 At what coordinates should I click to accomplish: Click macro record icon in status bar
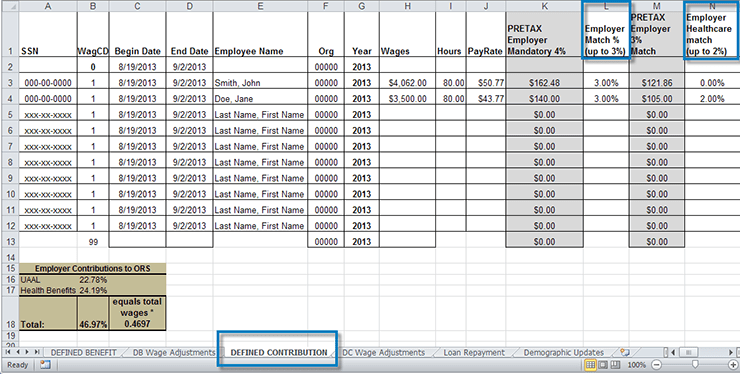45,365
